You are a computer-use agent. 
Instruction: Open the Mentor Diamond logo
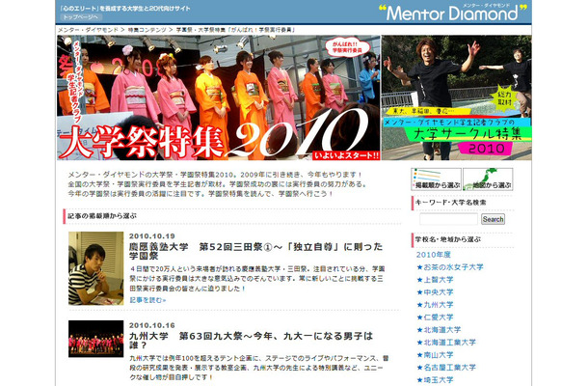click(453, 13)
